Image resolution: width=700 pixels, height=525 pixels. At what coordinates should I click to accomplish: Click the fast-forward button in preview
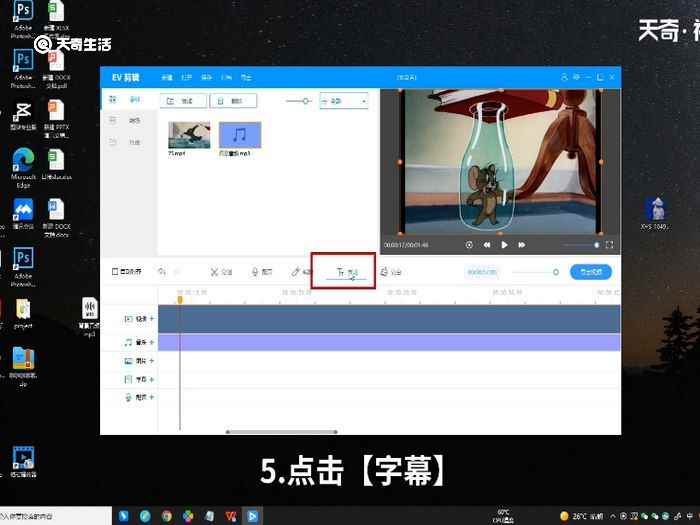[x=521, y=245]
